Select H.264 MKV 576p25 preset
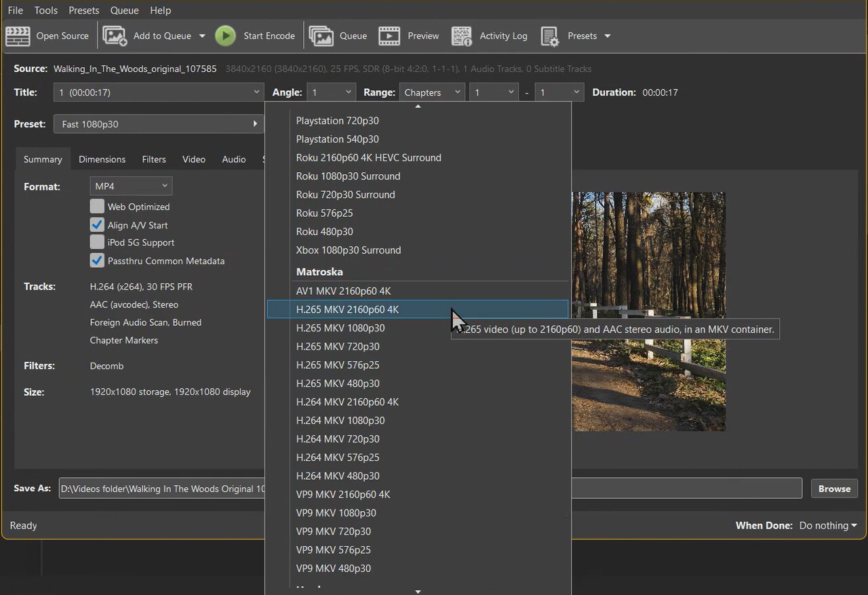The image size is (868, 595). (x=418, y=457)
